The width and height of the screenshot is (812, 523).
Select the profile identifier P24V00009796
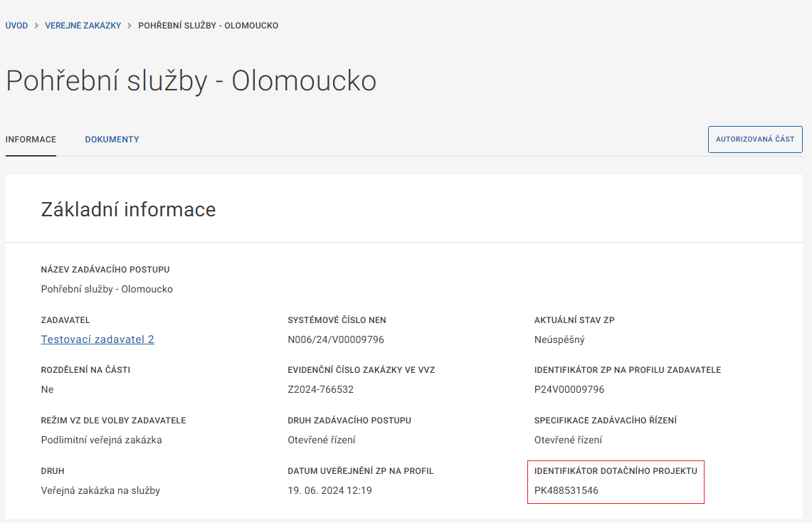point(570,389)
